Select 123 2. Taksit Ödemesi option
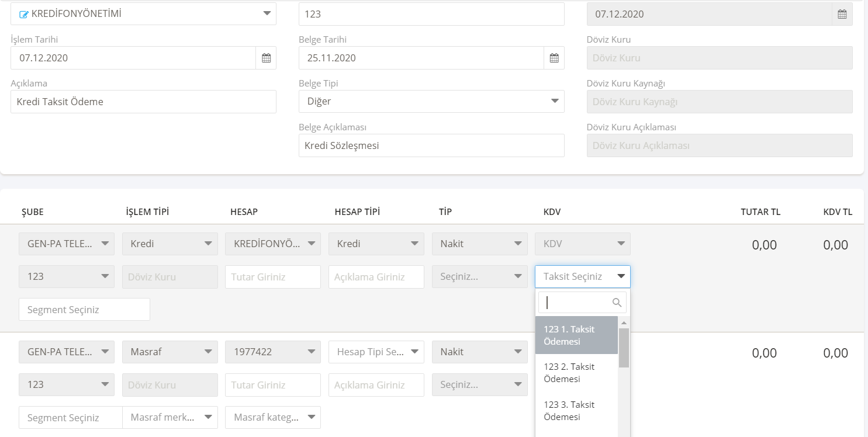The height and width of the screenshot is (437, 868). [576, 373]
